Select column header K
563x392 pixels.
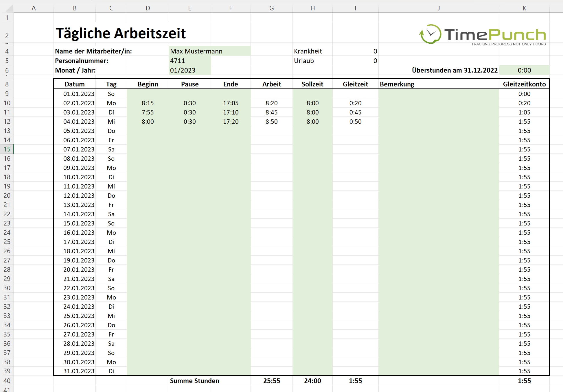(524, 8)
